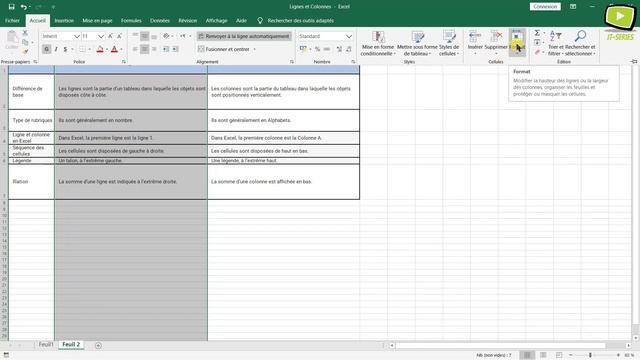
Task: Undo the last action
Action: coord(24,7)
